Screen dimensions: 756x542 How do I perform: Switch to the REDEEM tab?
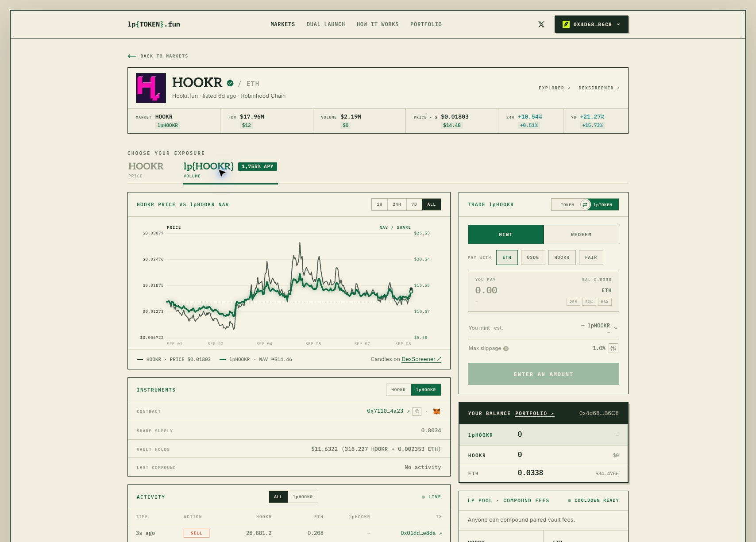581,234
